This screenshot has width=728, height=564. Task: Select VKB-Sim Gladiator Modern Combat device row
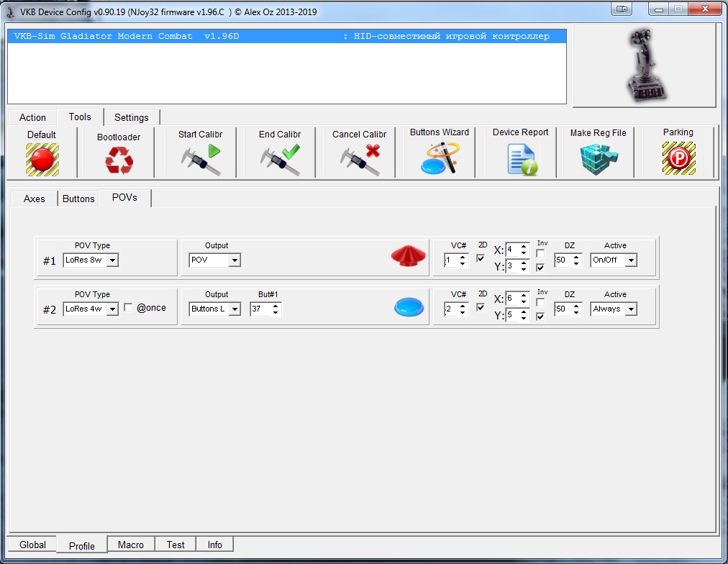pos(287,36)
